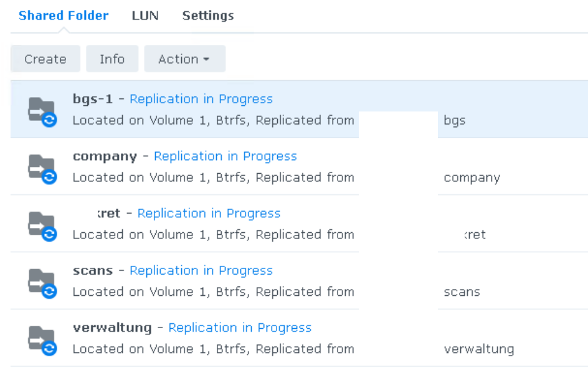Viewport: 588px width, 373px height.
Task: Click scans Replication in Progress status link
Action: (x=201, y=271)
